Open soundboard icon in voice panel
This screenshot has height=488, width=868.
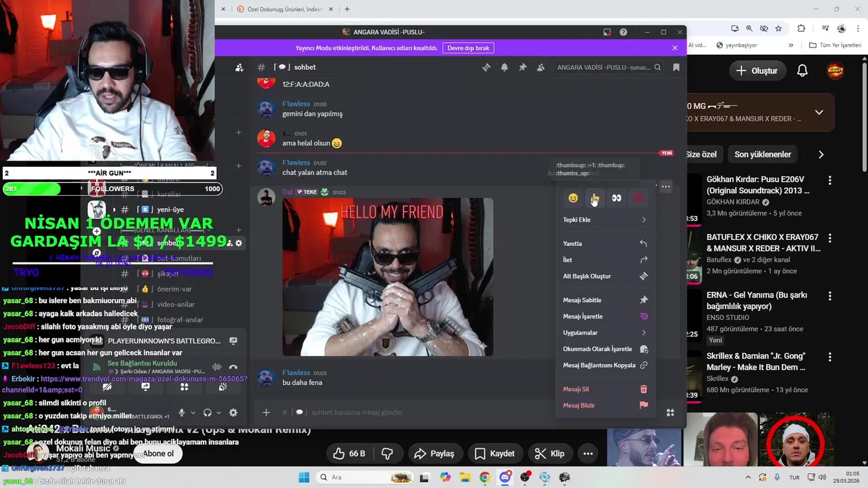[222, 387]
